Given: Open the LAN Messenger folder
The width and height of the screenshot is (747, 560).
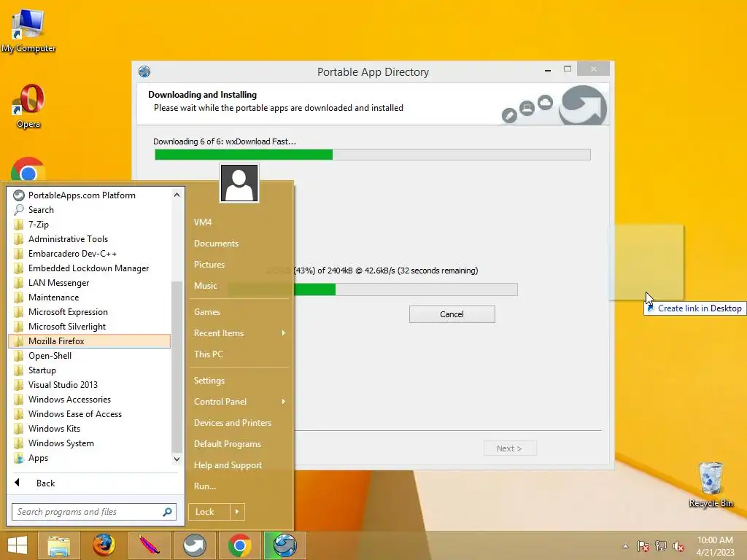Looking at the screenshot, I should click(x=90, y=283).
